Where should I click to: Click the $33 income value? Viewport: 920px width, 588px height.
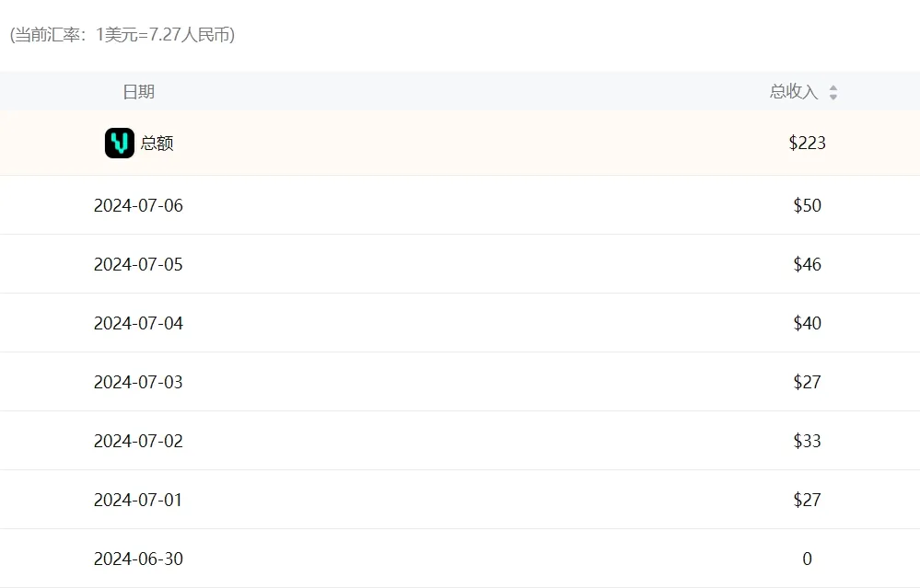(x=807, y=441)
